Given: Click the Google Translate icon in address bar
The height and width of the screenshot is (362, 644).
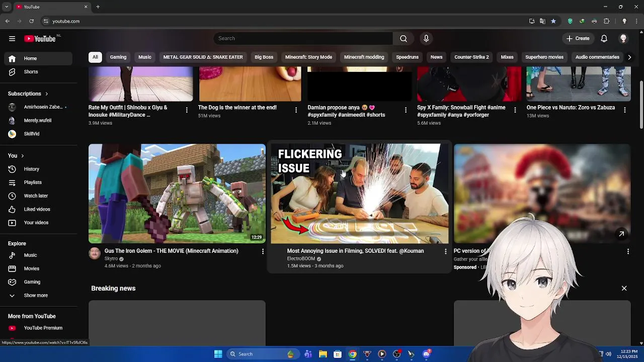Looking at the screenshot, I should coord(542,21).
